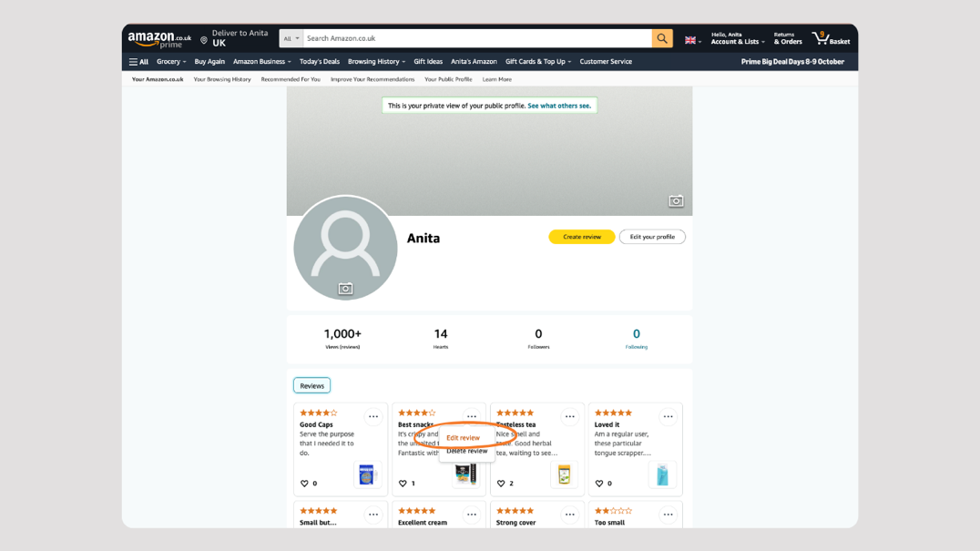
Task: Open options menu for Small but review
Action: [x=373, y=515]
